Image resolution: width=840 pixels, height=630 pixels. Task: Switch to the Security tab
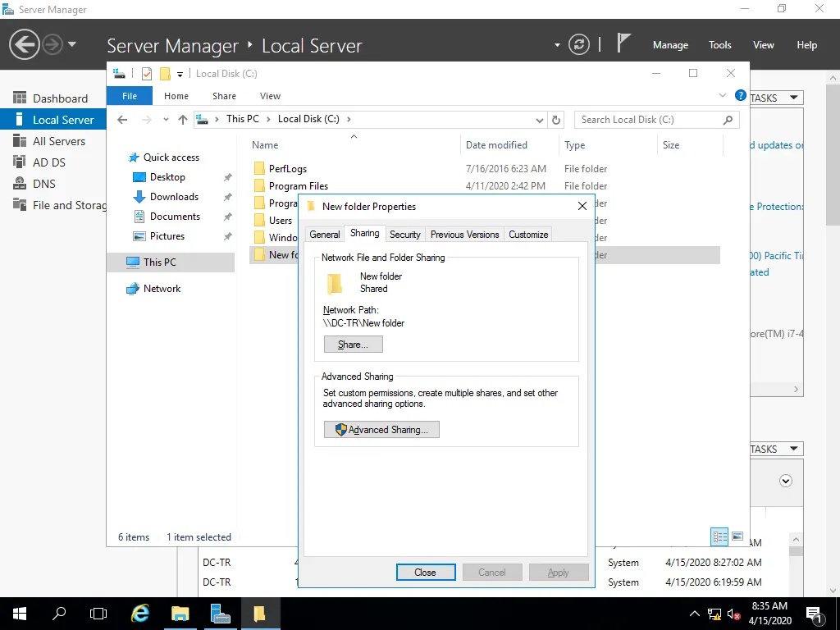coord(404,235)
